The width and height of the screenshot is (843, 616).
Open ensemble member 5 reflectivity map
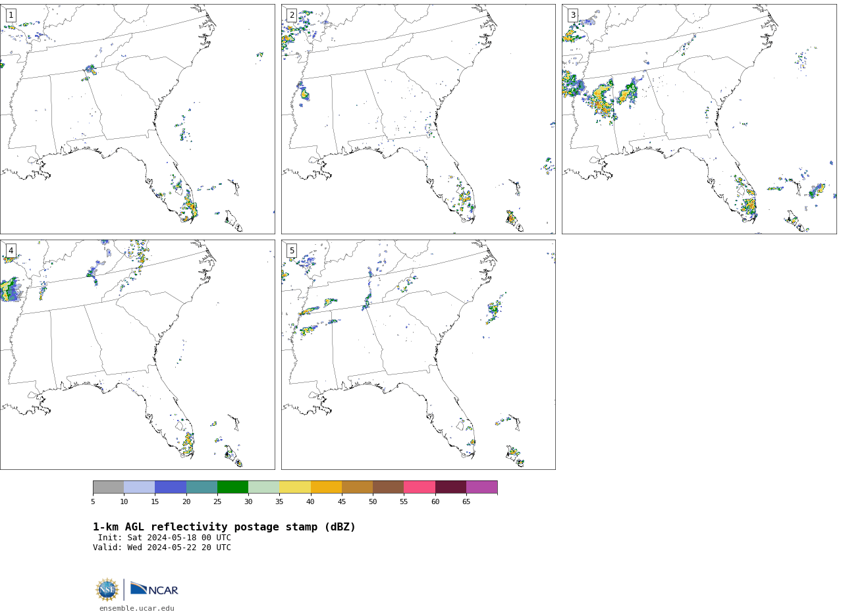(x=418, y=355)
